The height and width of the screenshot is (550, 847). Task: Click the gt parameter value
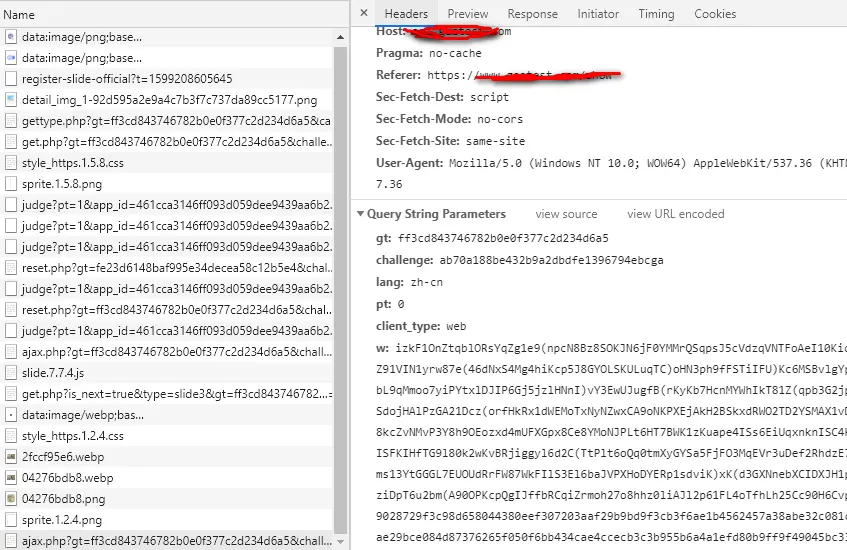(x=503, y=238)
